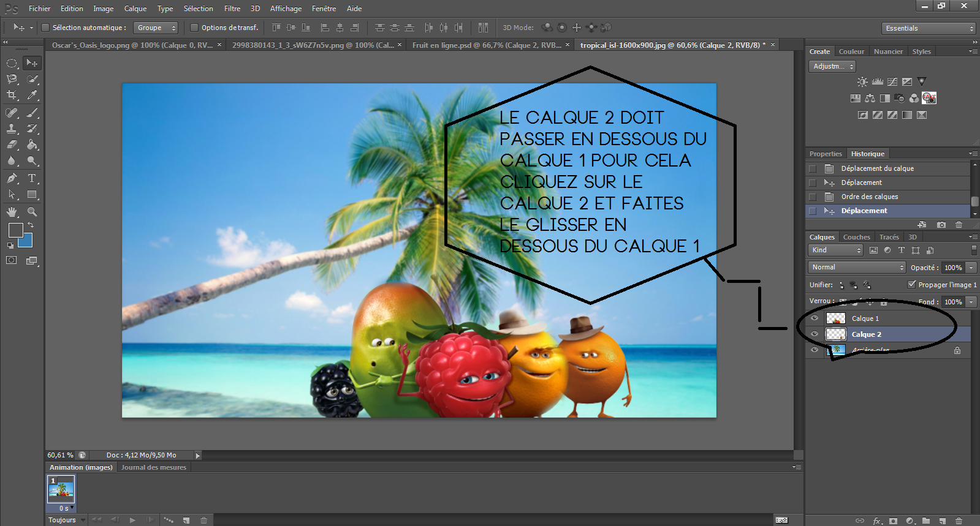Select the Type tool
Viewport: 980px width, 526px height.
pyautogui.click(x=32, y=178)
